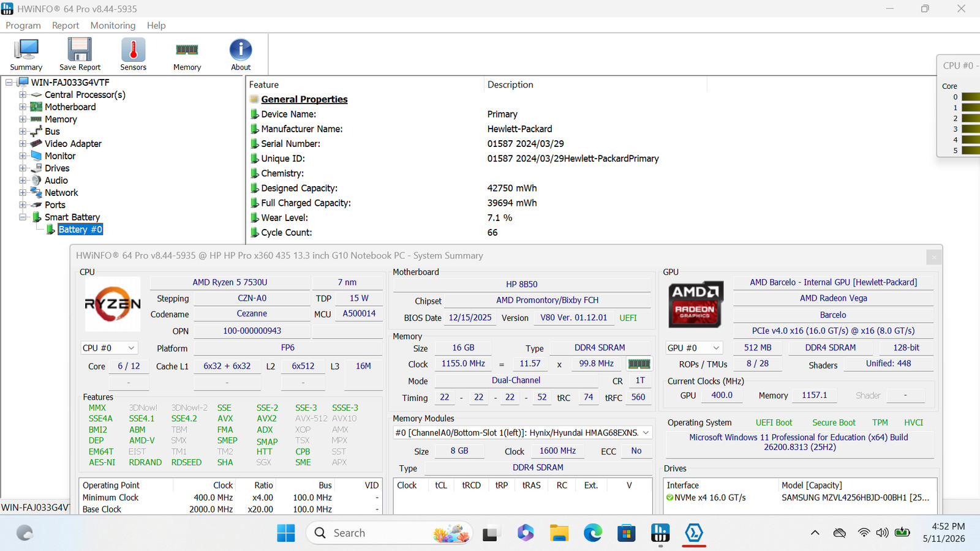Open the About info icon
980x551 pixels.
click(x=241, y=50)
